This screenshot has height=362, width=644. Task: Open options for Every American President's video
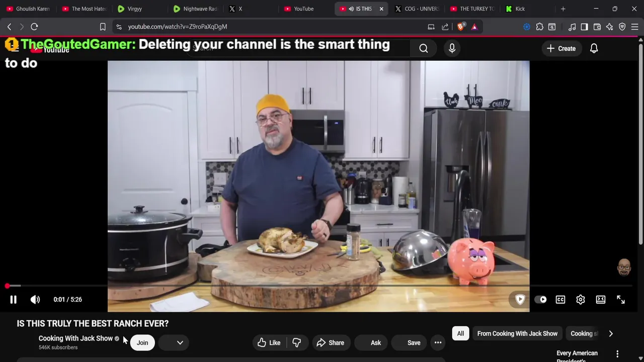pos(617,354)
